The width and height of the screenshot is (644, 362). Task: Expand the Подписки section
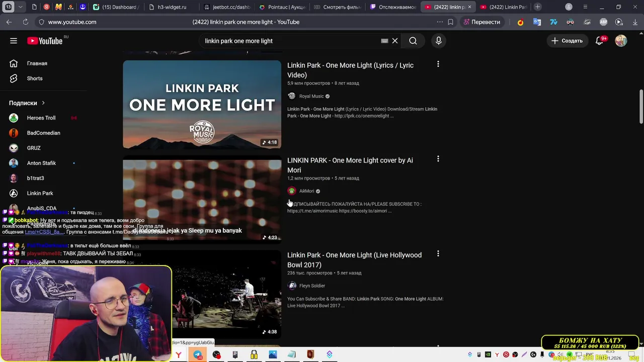[x=27, y=103]
